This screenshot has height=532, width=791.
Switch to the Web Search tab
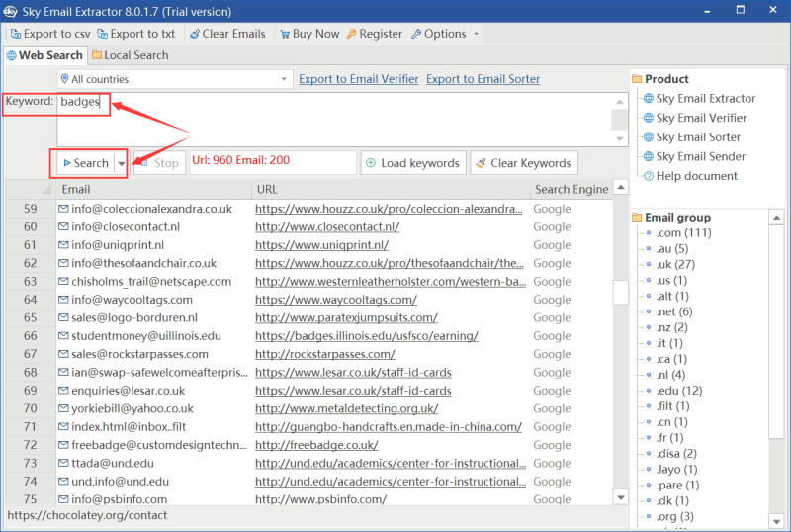pyautogui.click(x=44, y=55)
